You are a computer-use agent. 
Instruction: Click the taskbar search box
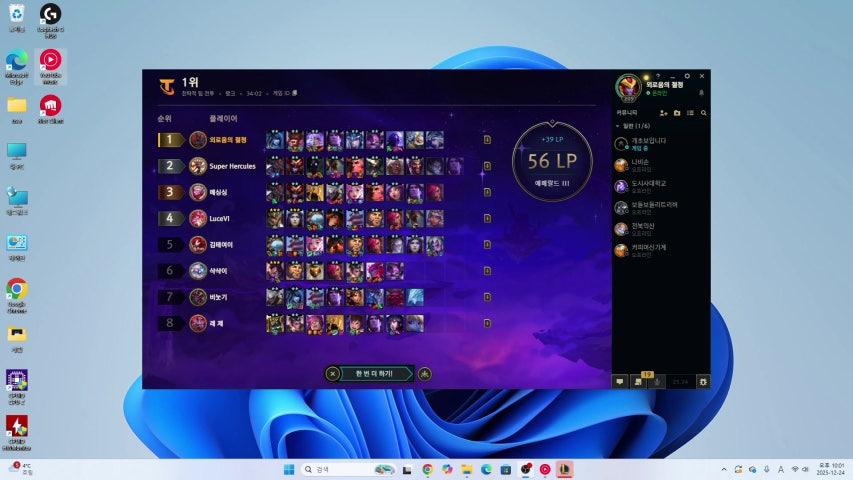click(349, 469)
